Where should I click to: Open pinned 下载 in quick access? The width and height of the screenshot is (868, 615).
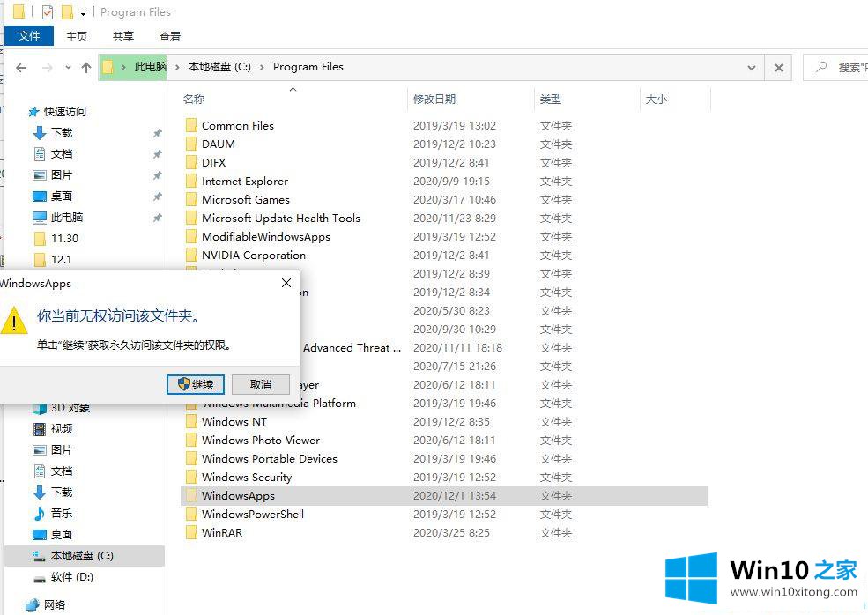click(62, 132)
